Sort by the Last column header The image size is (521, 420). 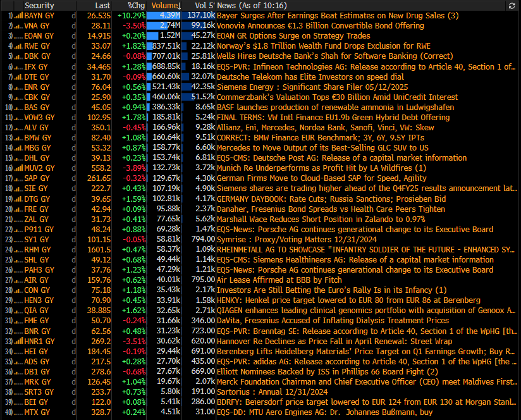(x=102, y=6)
